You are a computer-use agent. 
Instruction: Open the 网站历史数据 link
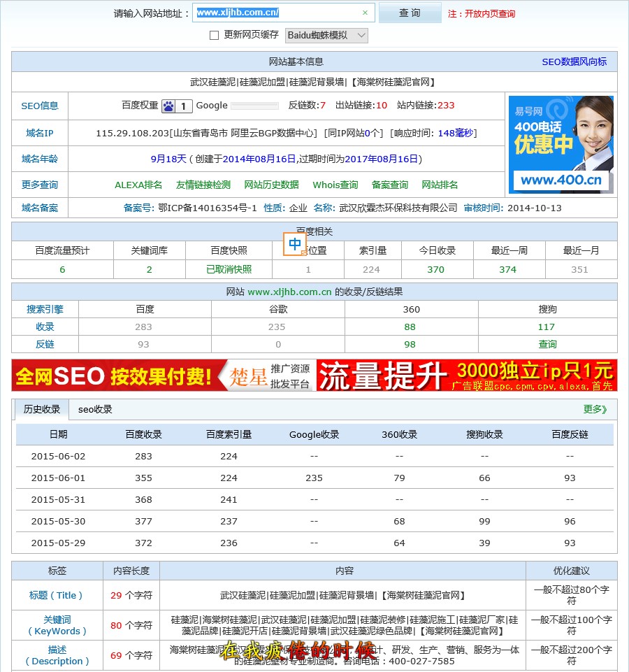[271, 185]
